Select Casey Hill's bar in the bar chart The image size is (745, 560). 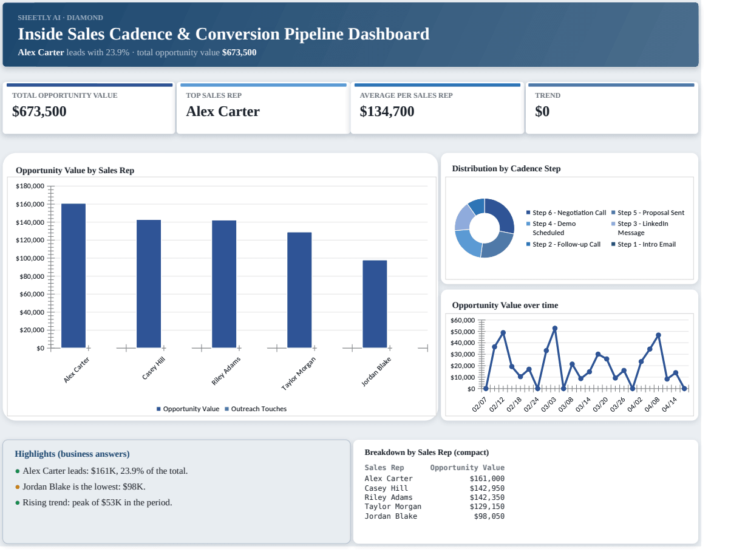149,284
